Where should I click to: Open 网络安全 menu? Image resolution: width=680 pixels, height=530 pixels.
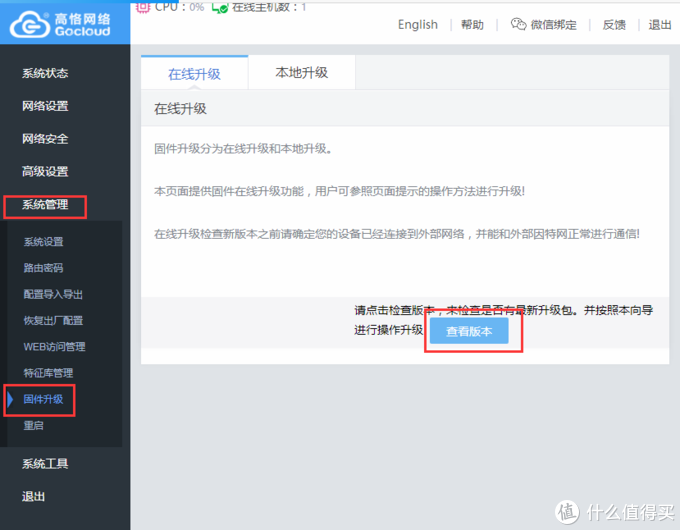(45, 139)
